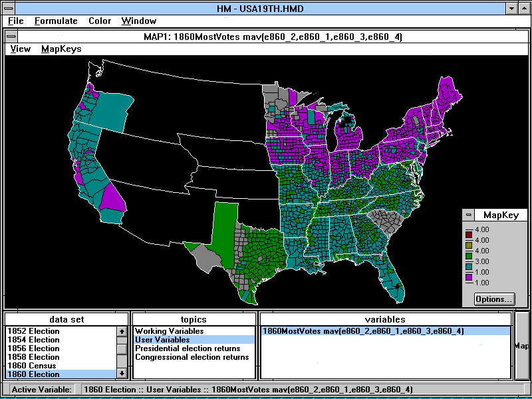Screen dimensions: 532x399
Task: Open the MapKey panel control menu box
Action: click(x=469, y=215)
